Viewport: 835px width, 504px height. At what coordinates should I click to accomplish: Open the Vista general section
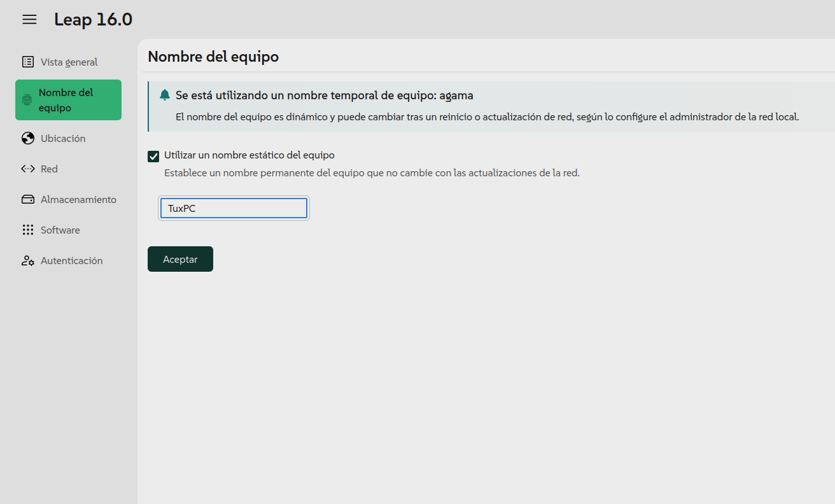[69, 62]
